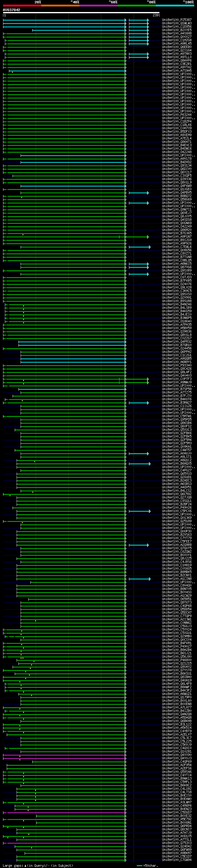Screen dimensions: 197x868
Task: Open hit UniRef100_Q1WLW3
Action: click(177, 23)
